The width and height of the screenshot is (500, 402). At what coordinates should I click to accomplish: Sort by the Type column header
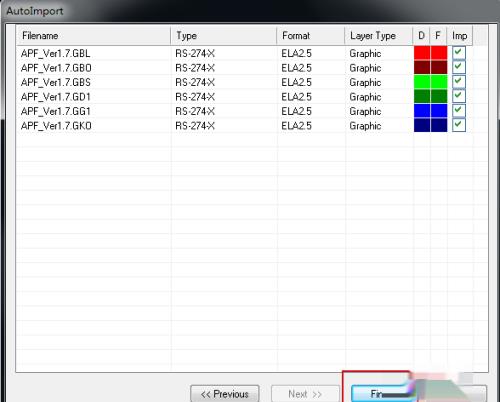point(224,36)
